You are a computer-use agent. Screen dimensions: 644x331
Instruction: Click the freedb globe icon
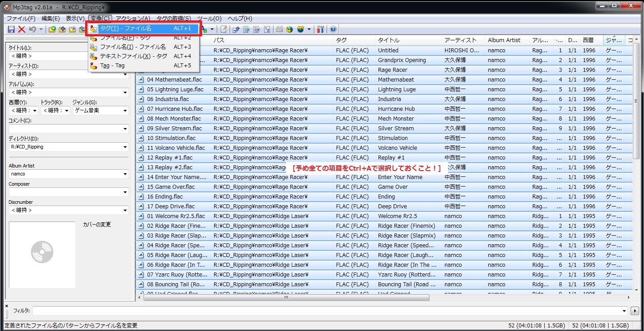click(290, 29)
